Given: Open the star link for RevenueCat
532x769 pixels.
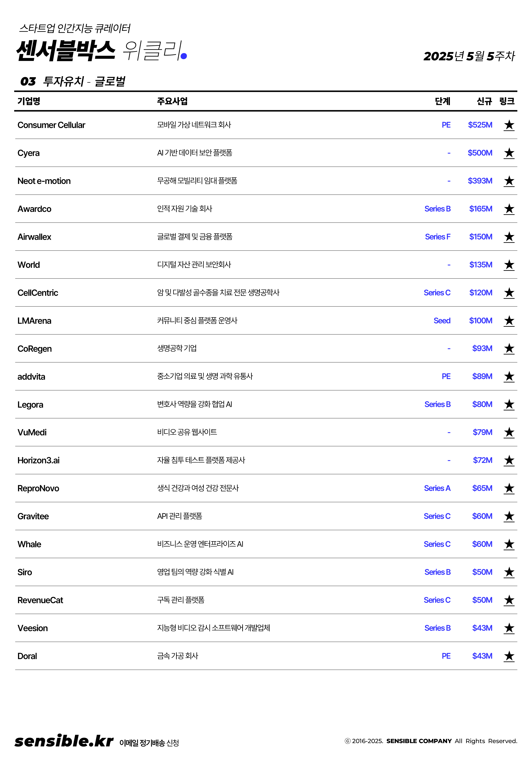Looking at the screenshot, I should click(509, 600).
